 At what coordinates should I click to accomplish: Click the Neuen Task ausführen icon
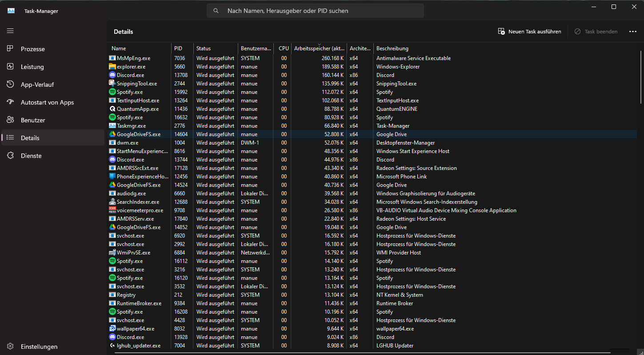(501, 32)
